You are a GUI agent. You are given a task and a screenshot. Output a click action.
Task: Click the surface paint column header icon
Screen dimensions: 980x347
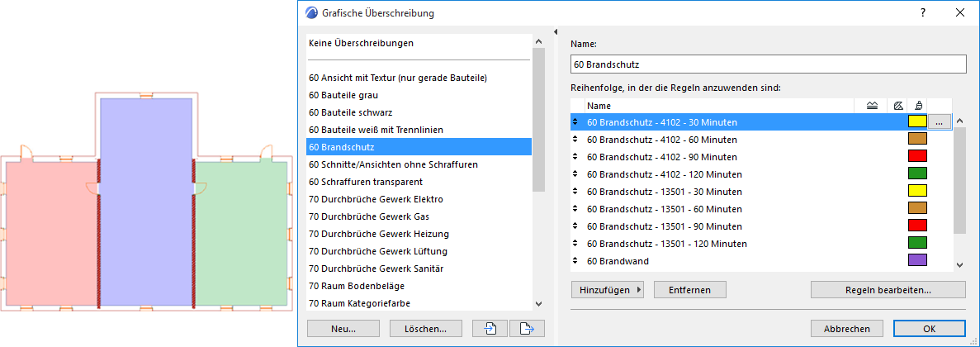(x=918, y=106)
